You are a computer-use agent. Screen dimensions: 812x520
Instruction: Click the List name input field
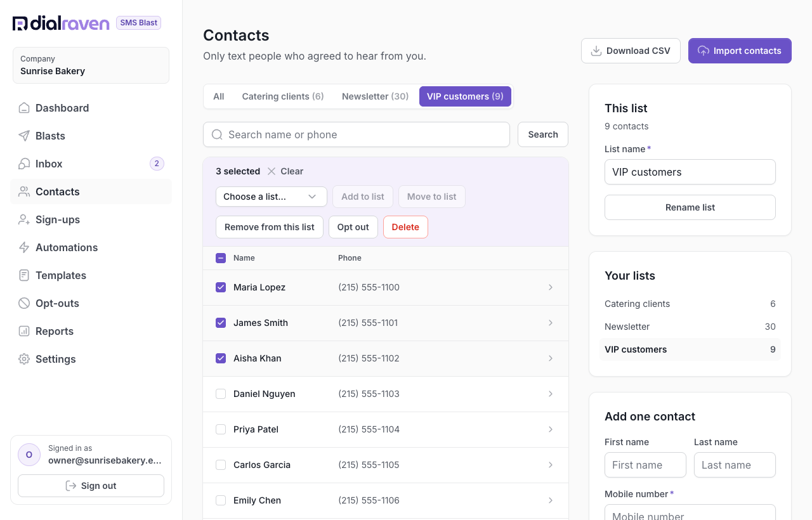(x=690, y=172)
